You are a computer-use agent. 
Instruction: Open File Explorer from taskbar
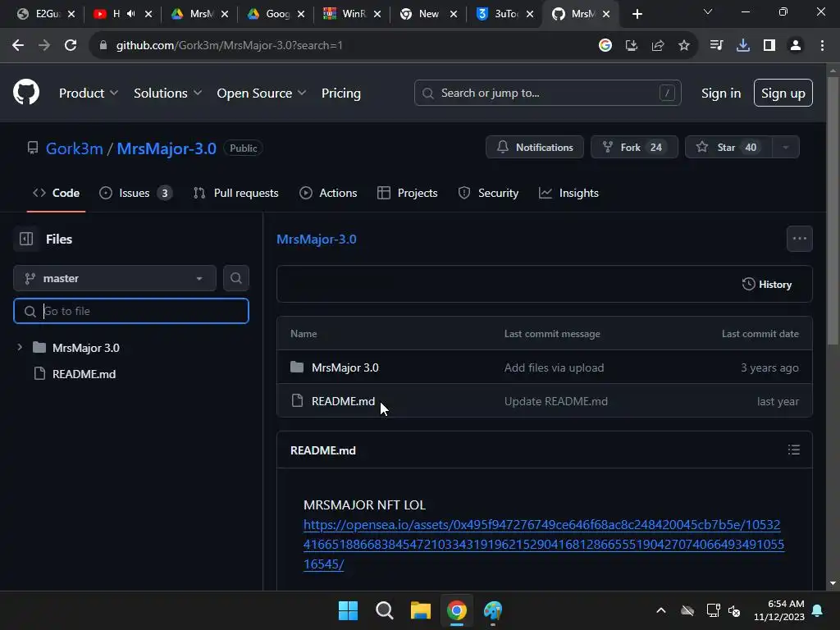click(x=421, y=610)
